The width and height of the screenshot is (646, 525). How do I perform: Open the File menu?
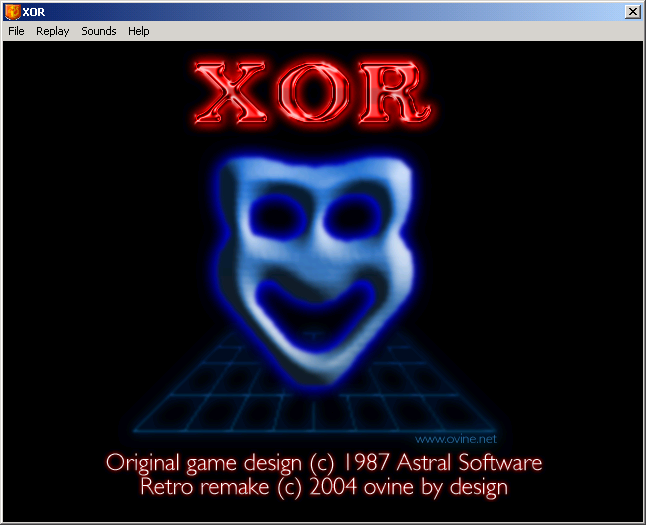16,31
